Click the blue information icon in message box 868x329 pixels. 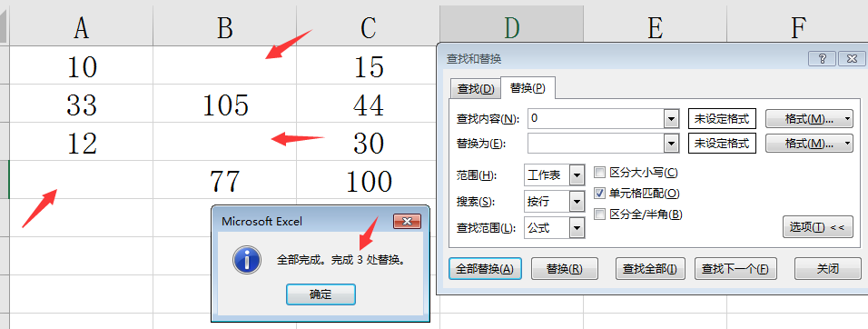(247, 260)
